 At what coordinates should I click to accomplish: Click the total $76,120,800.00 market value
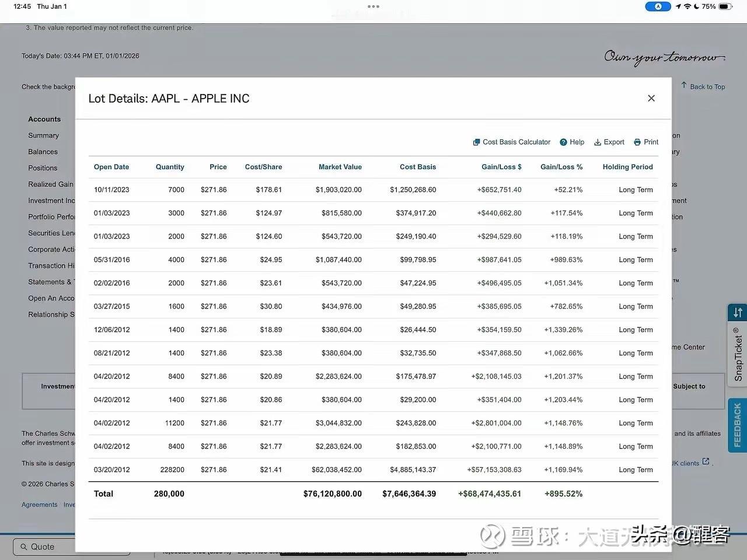coord(333,494)
